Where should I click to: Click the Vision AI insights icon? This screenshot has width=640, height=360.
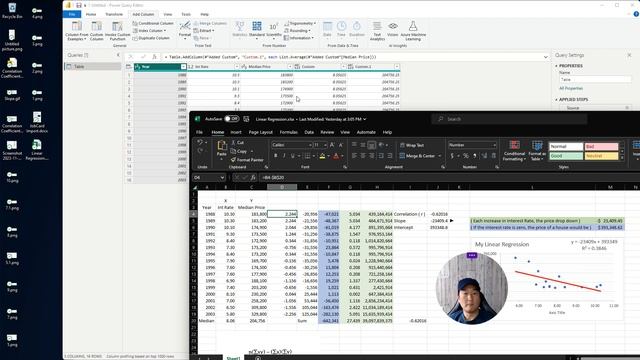pos(393,27)
